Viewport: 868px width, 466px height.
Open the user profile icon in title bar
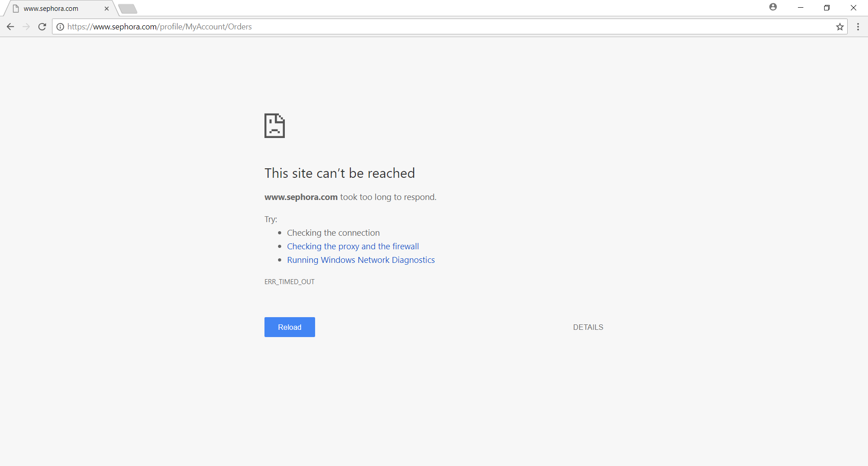pos(773,7)
